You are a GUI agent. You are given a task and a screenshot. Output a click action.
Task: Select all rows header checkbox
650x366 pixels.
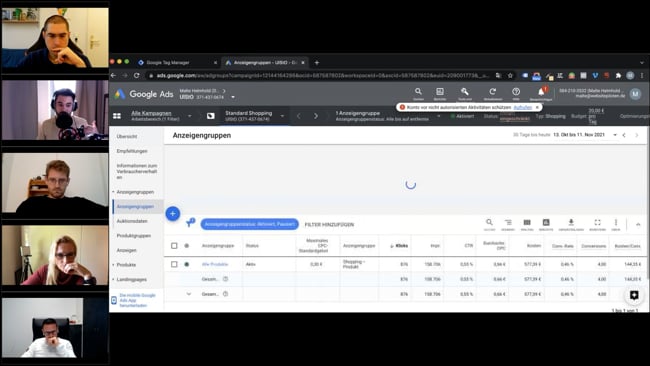(x=174, y=246)
